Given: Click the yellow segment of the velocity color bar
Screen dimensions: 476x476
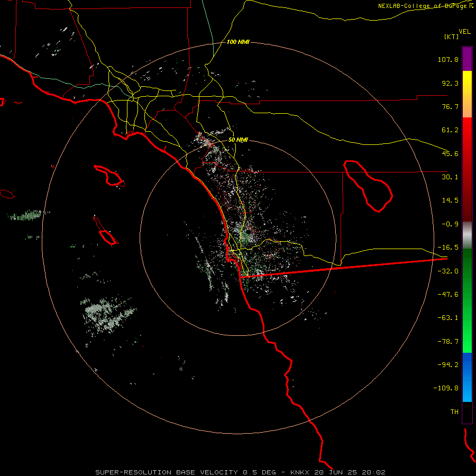Looking at the screenshot, I should click(467, 94).
